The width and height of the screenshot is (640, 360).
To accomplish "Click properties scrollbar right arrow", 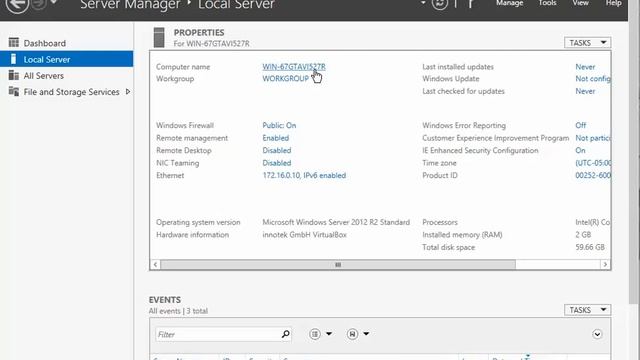I will click(x=605, y=265).
